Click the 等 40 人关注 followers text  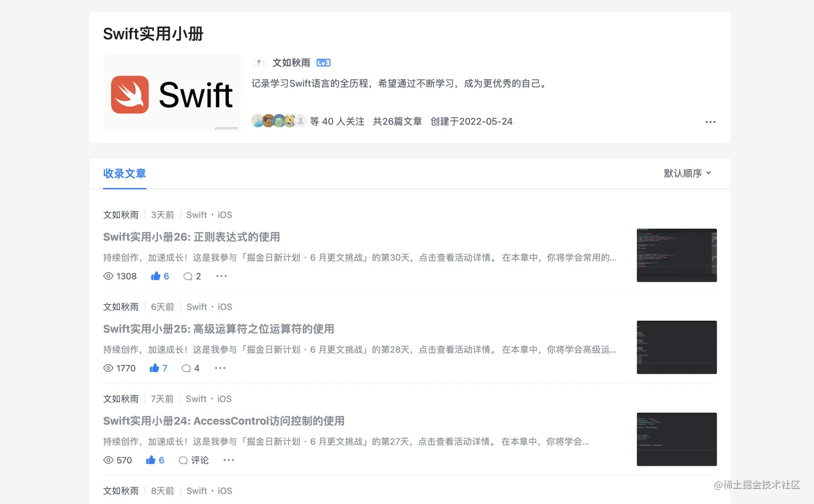point(337,122)
